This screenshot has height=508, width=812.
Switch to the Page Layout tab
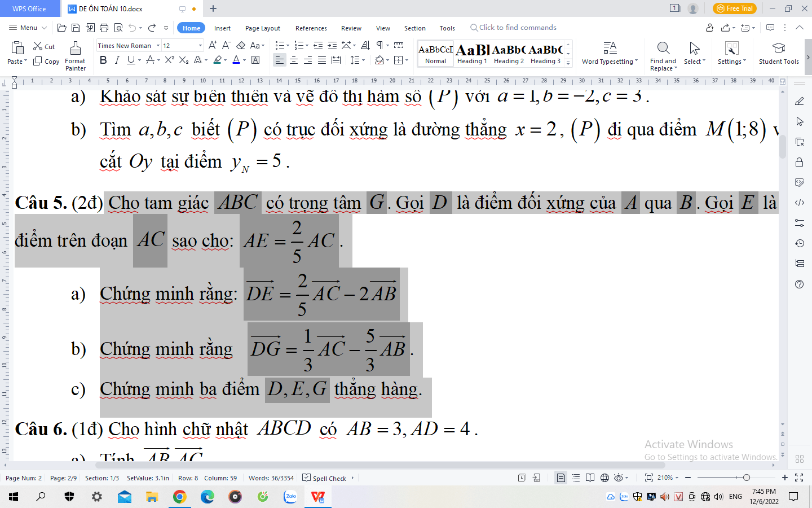pos(262,28)
